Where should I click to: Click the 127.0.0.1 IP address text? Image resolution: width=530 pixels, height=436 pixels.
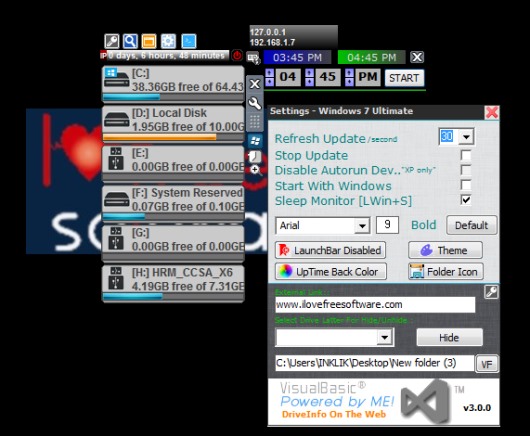268,32
